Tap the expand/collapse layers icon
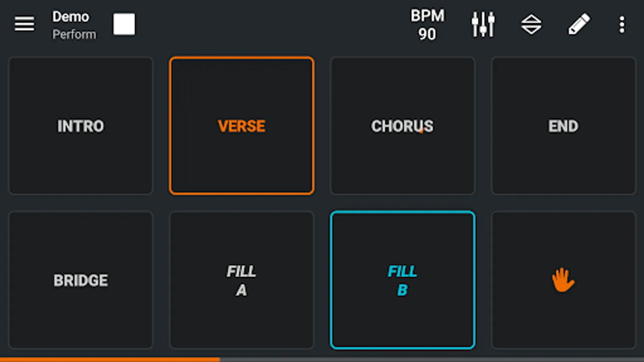The image size is (644, 362). coord(531,24)
